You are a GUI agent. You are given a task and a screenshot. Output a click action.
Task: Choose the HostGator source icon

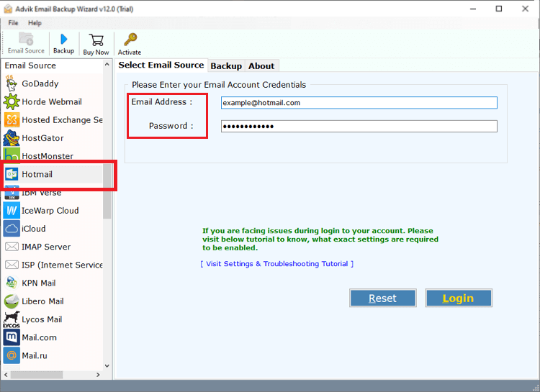tap(11, 137)
